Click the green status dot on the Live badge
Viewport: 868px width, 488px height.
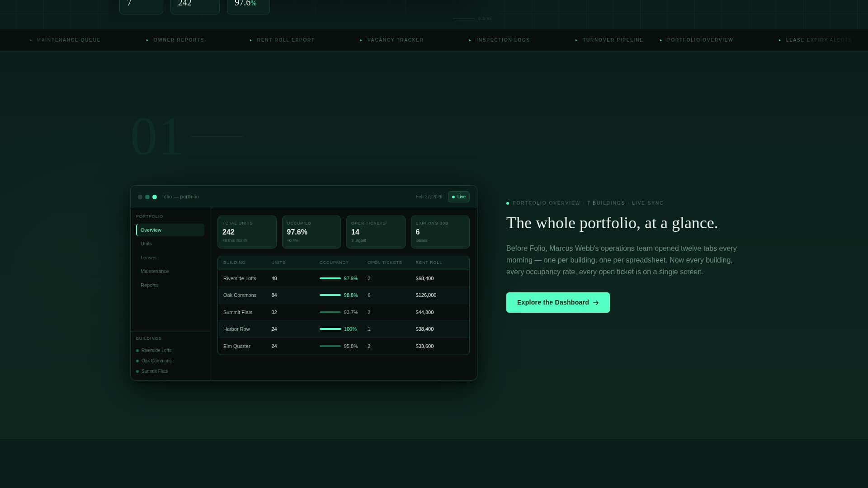pos(453,197)
